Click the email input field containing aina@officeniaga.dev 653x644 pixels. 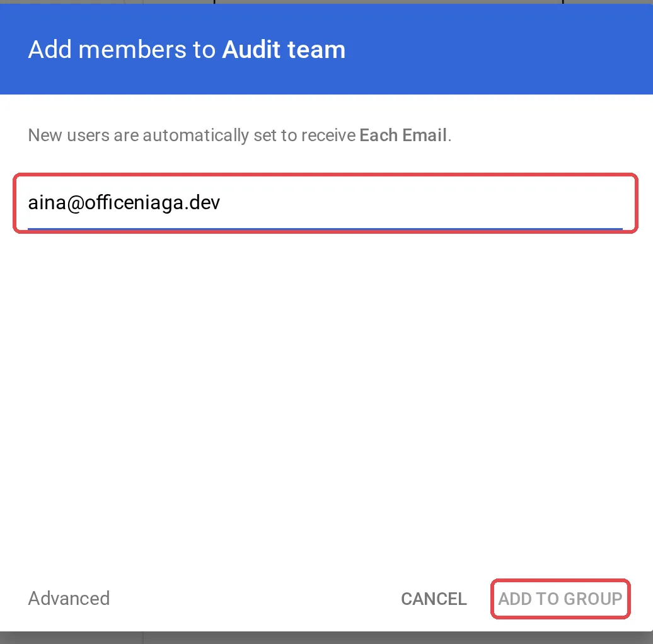coord(325,203)
